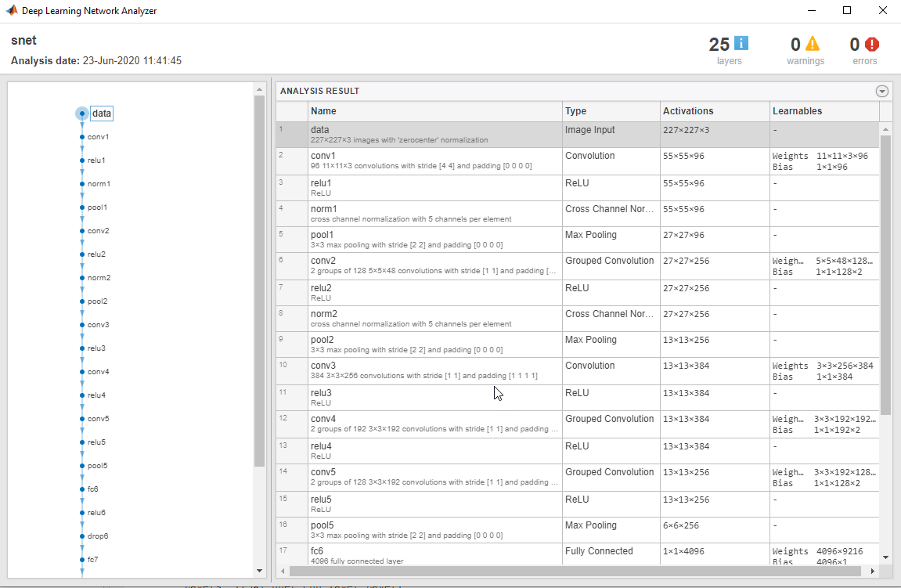Click the blue layers info icon
901x588 pixels.
coord(741,44)
